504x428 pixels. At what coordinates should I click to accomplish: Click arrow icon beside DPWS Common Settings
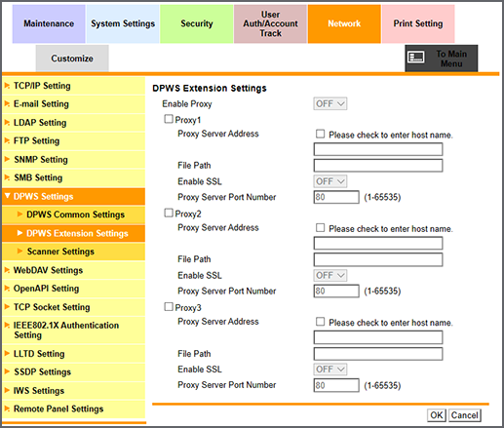tap(19, 214)
